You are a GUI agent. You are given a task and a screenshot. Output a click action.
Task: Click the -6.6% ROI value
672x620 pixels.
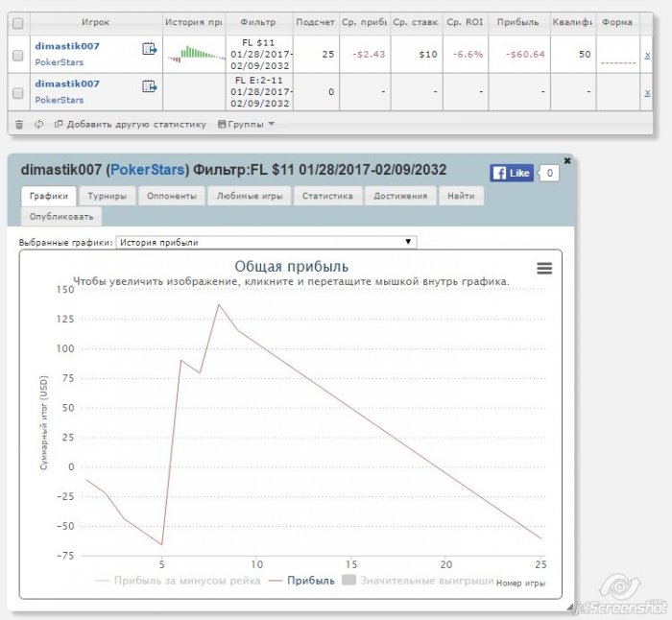(x=468, y=55)
